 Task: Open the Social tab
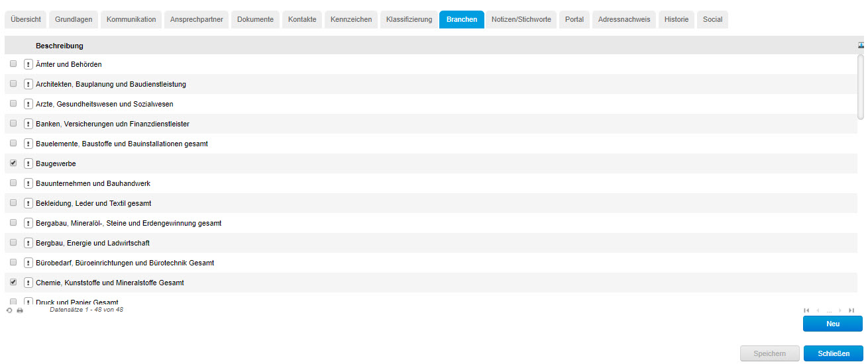click(x=713, y=19)
